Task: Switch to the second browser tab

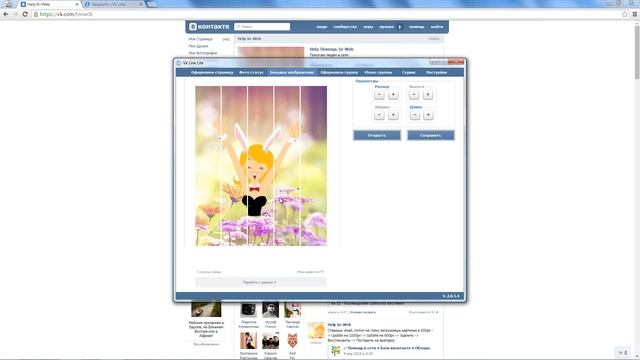Action: click(x=114, y=4)
